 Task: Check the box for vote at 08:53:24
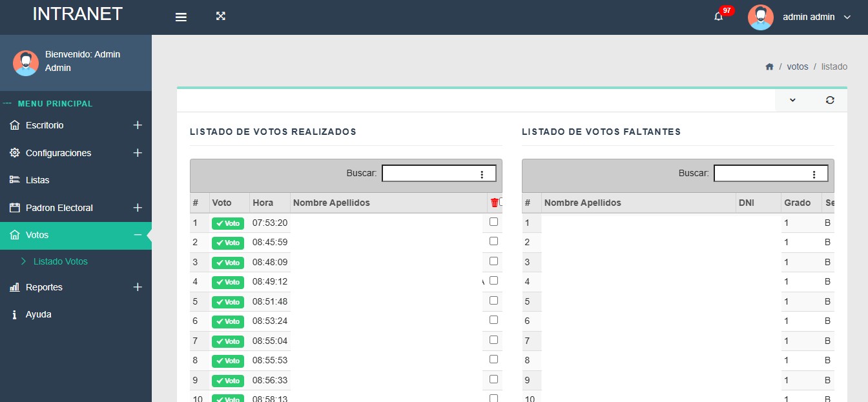(493, 319)
